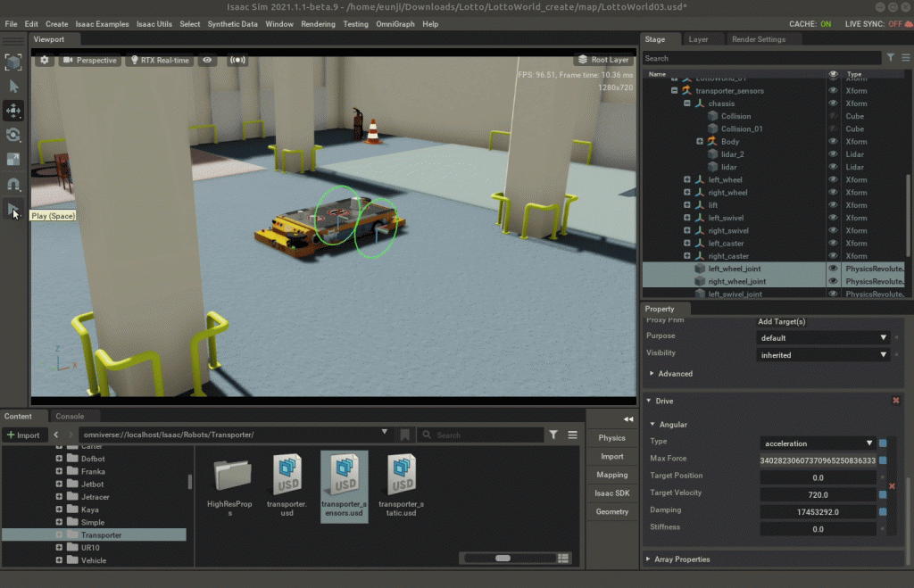Screen dimensions: 914x588
Task: Remove the Drive section with red X
Action: [896, 401]
